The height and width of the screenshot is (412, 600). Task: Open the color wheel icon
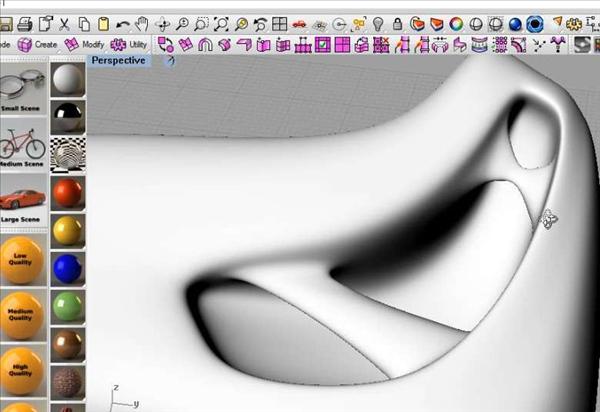[x=456, y=24]
